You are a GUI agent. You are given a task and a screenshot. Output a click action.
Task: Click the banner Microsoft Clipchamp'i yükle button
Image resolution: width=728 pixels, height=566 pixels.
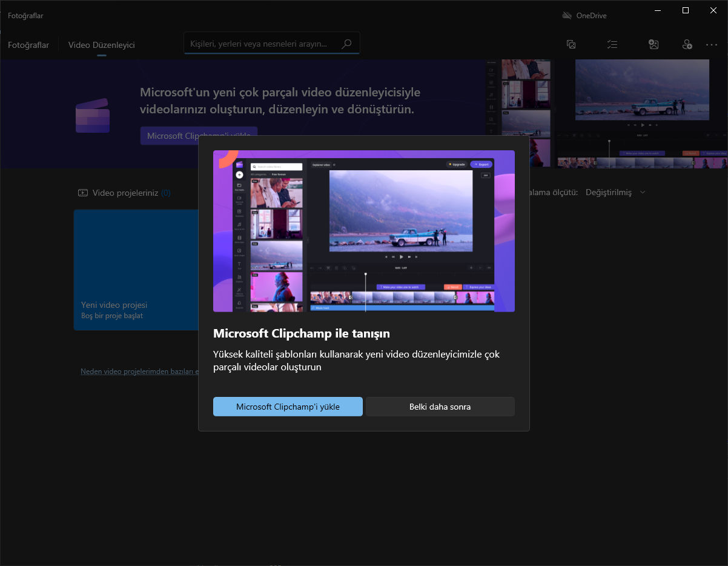point(199,136)
